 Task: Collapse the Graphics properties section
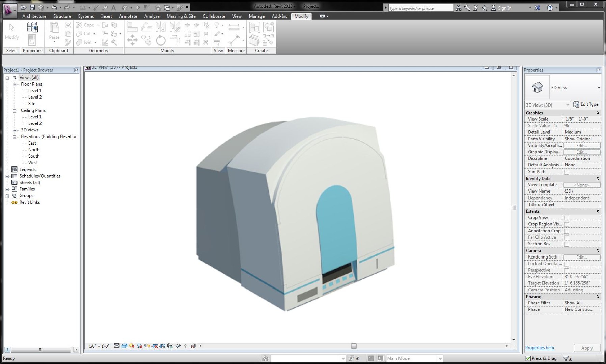pyautogui.click(x=598, y=113)
